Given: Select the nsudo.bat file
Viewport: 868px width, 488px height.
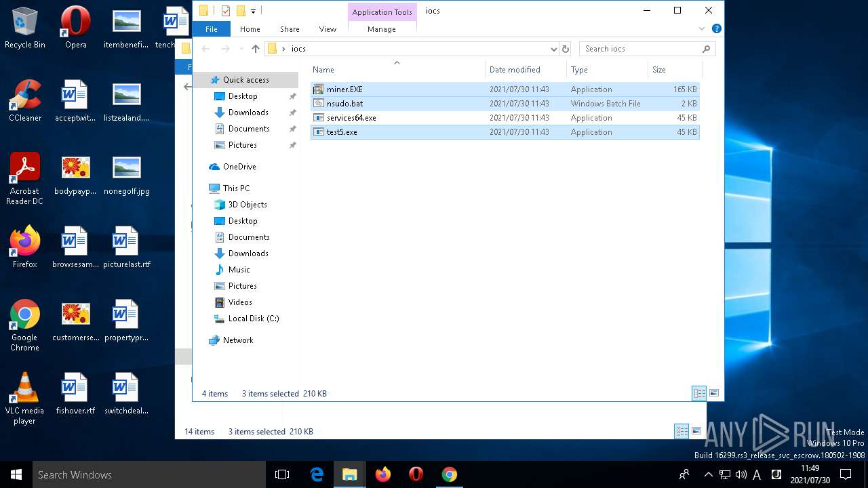Looking at the screenshot, I should pos(505,104).
